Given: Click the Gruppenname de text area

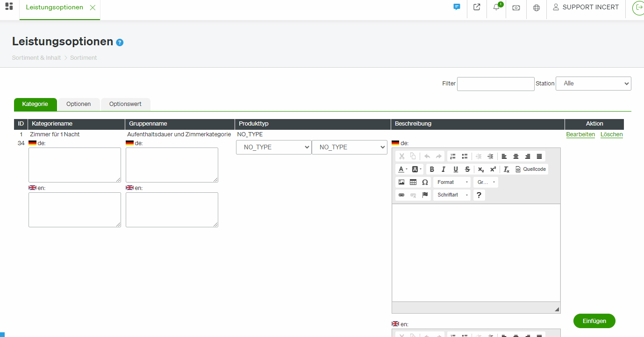Looking at the screenshot, I should coord(172,165).
